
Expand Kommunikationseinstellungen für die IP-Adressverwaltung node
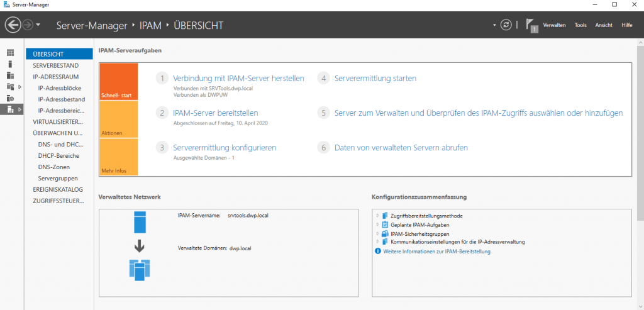click(x=378, y=241)
